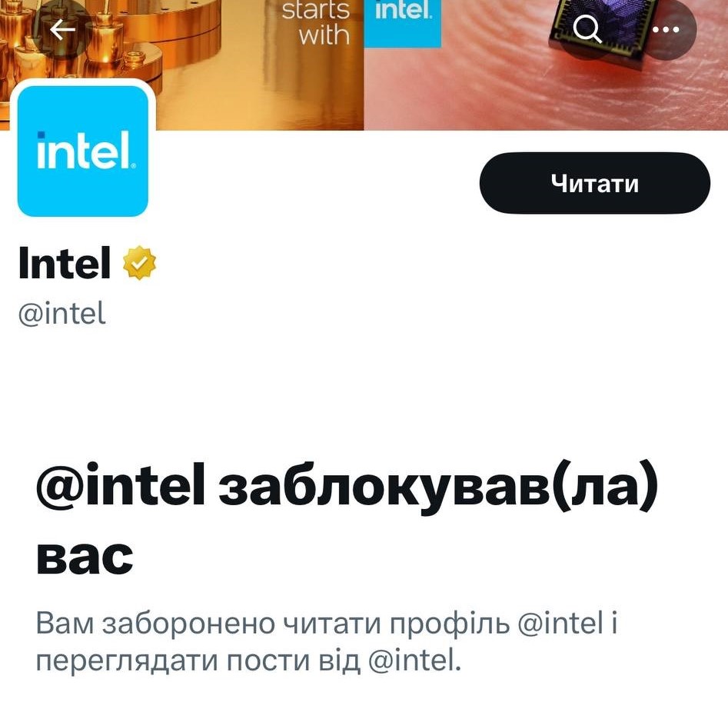The height and width of the screenshot is (712, 728).
Task: Click the gold verified badge next to Intel
Action: point(139,263)
